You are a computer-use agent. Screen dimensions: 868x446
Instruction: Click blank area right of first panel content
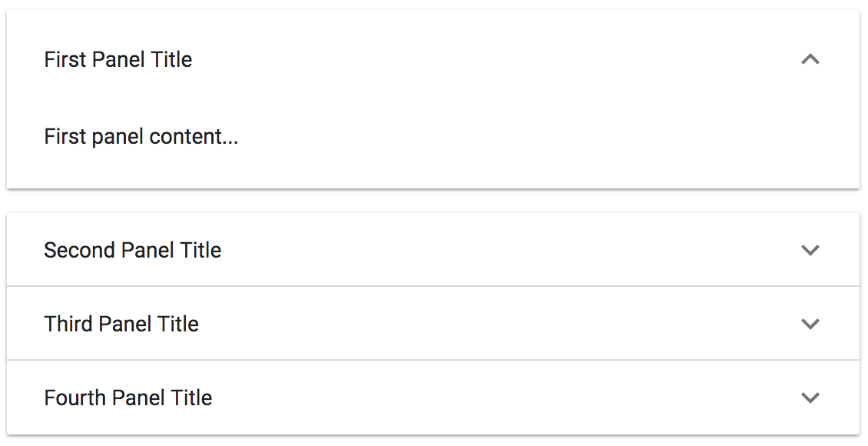tap(538, 138)
